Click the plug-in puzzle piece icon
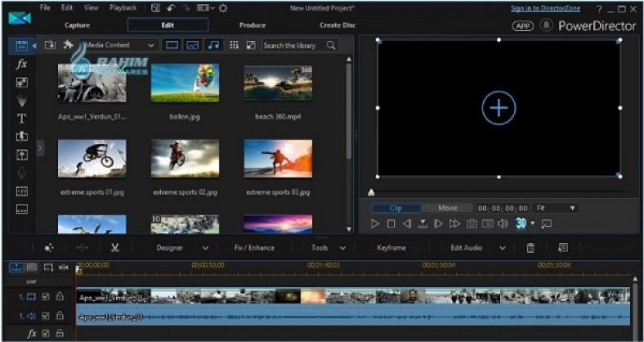Image resolution: width=644 pixels, height=342 pixels. (69, 45)
